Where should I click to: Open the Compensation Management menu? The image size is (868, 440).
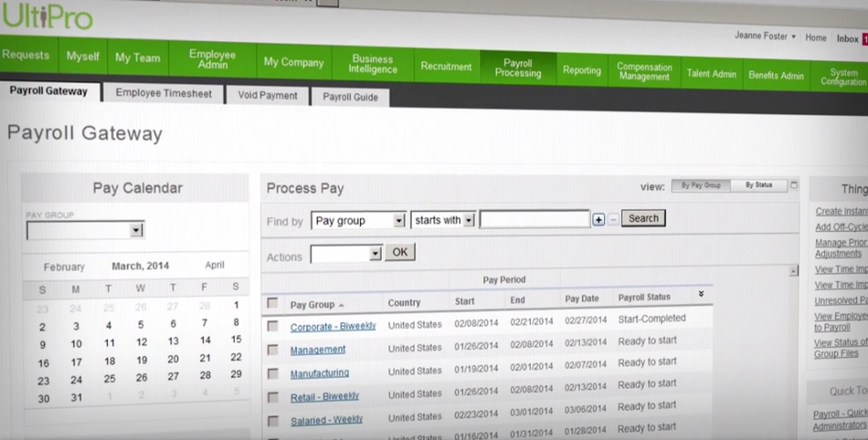644,72
